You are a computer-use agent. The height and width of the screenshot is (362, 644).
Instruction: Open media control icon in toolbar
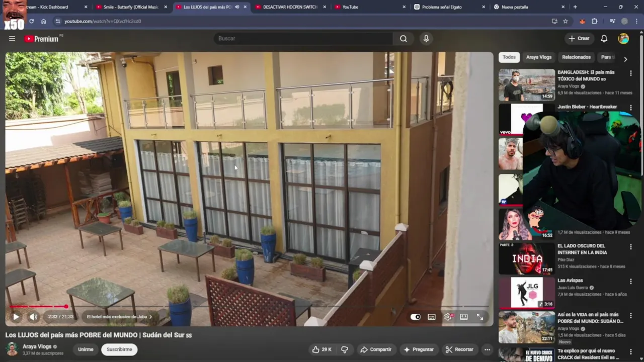point(612,21)
